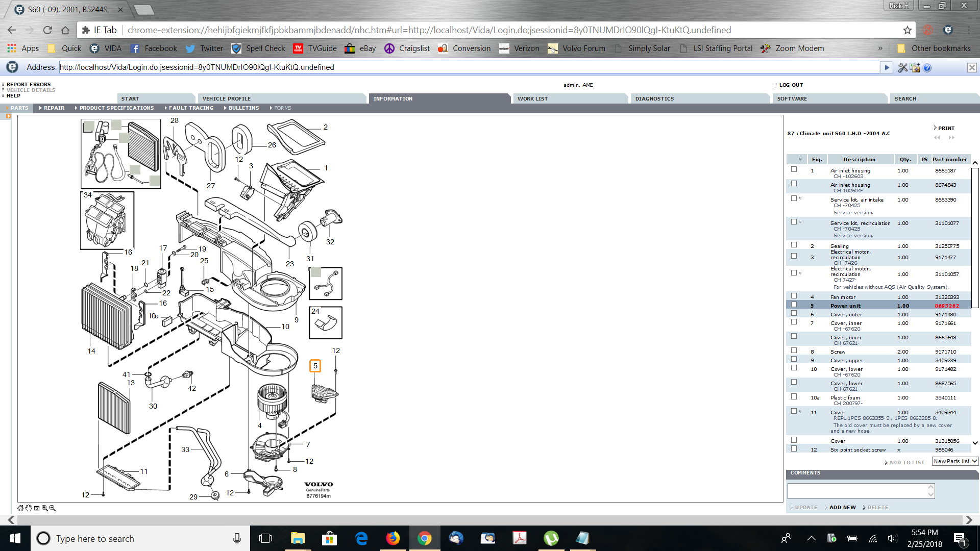980x551 pixels.
Task: Click the diagram zoom out magnifier
Action: tap(53, 508)
